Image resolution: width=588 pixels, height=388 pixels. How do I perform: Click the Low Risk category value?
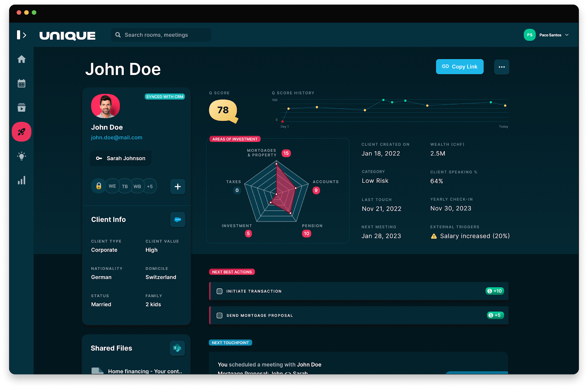(x=375, y=181)
